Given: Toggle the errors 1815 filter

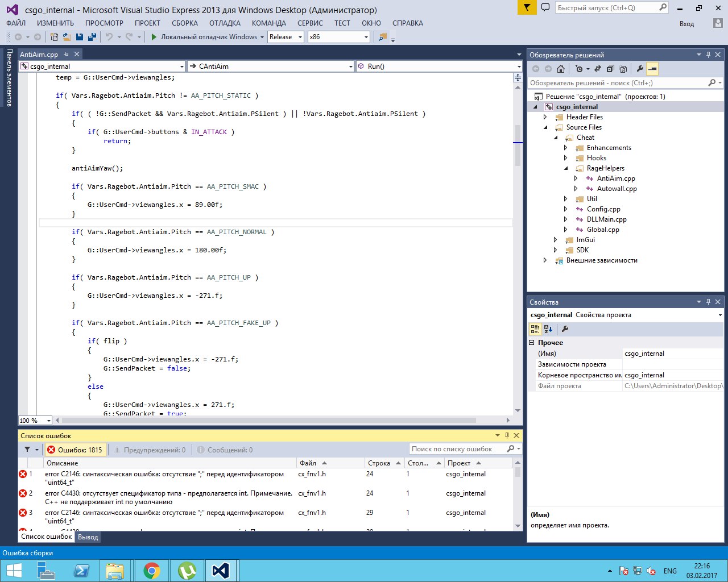Looking at the screenshot, I should click(x=75, y=450).
